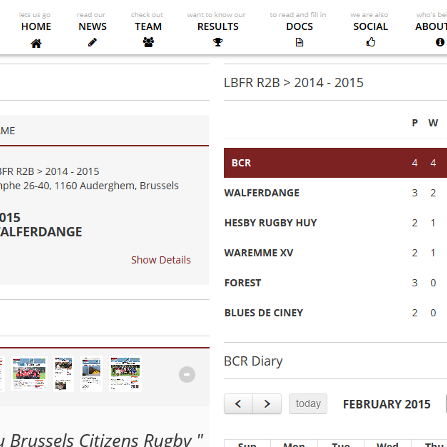Select the FOREST team row

pos(335,283)
